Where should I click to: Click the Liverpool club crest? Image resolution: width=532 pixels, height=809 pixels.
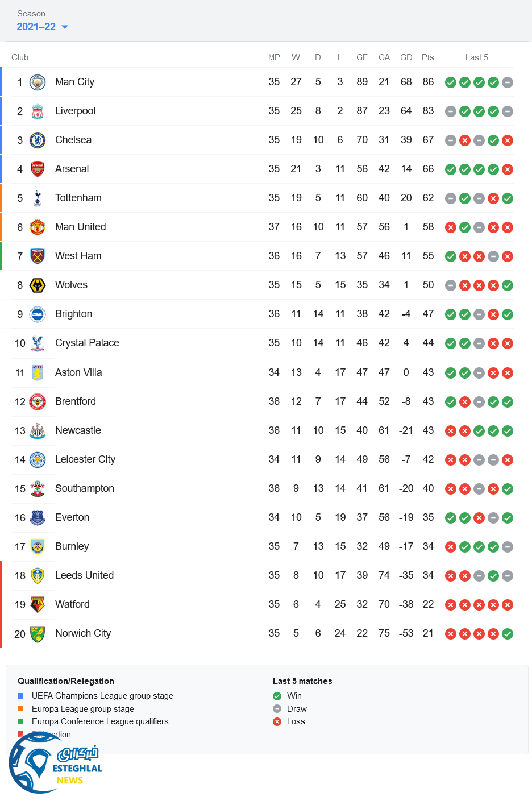[x=38, y=111]
